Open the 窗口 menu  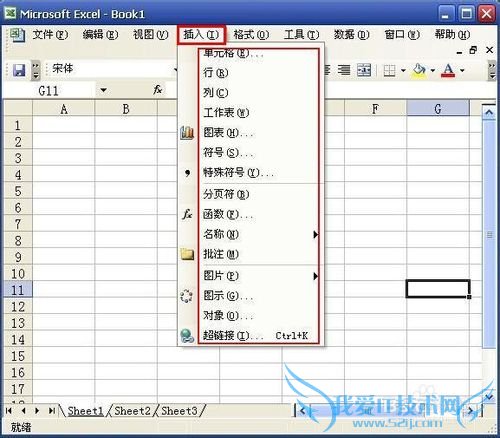402,34
